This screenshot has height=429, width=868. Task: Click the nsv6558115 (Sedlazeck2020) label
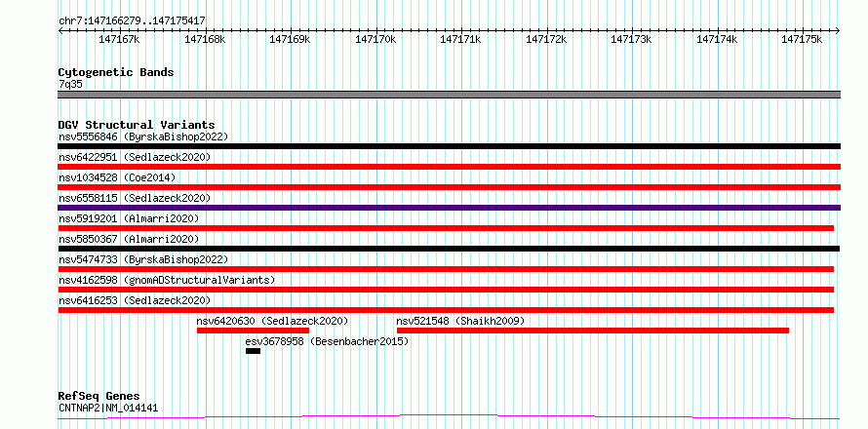(135, 198)
